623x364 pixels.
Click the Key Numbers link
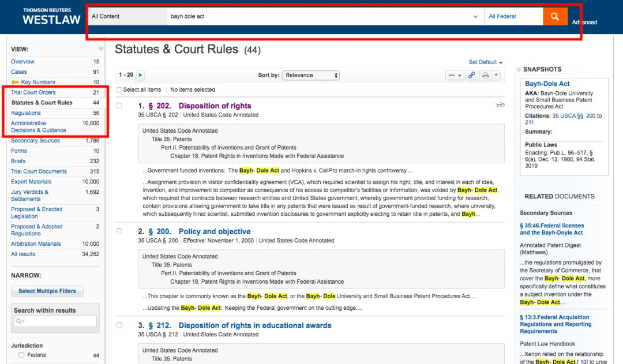pos(38,82)
